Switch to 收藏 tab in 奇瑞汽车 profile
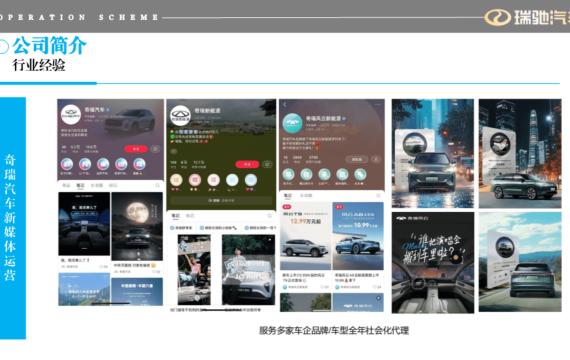Image resolution: width=570 pixels, height=360 pixels. pos(97,185)
